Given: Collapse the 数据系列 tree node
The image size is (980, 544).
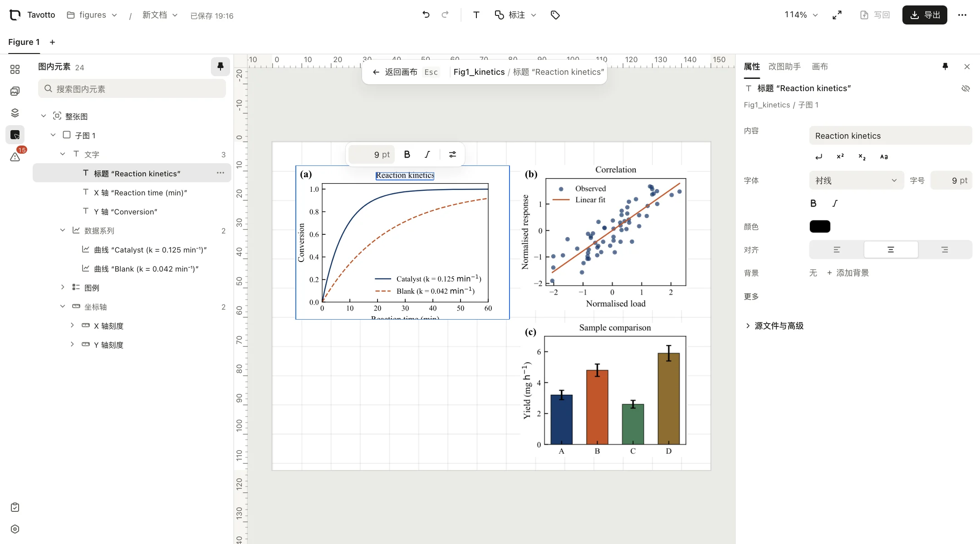Looking at the screenshot, I should click(x=63, y=230).
